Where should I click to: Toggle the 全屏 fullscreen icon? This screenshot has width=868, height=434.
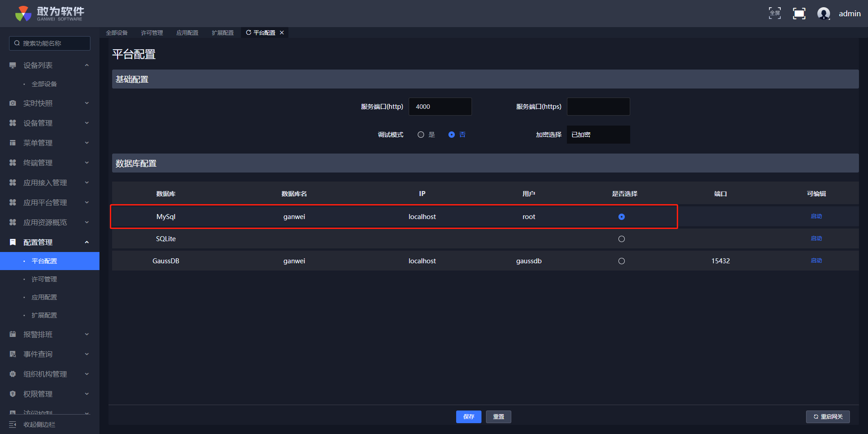tap(775, 14)
